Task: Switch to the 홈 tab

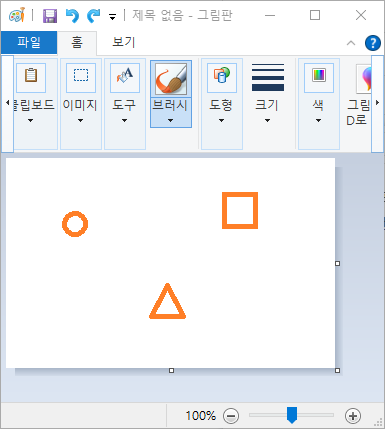Action: (77, 43)
